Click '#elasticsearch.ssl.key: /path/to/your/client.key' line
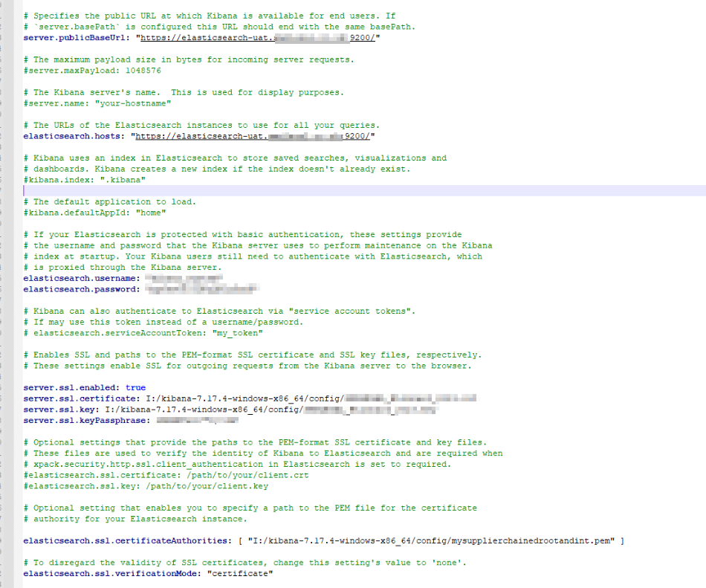The height and width of the screenshot is (588, 706). tap(146, 486)
